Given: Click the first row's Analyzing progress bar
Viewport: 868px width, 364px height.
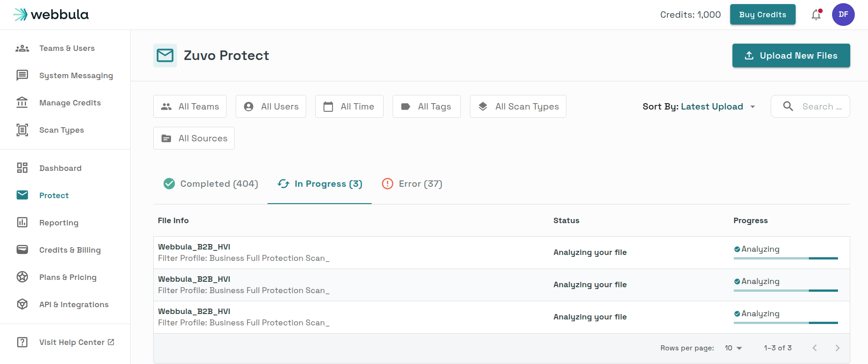Looking at the screenshot, I should pos(786,258).
